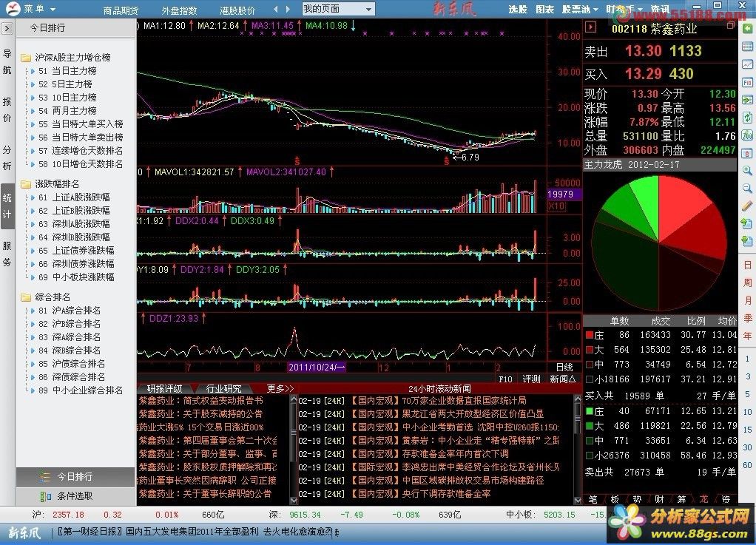
Task: Click the 综合排名 folder icon
Action: (26, 297)
